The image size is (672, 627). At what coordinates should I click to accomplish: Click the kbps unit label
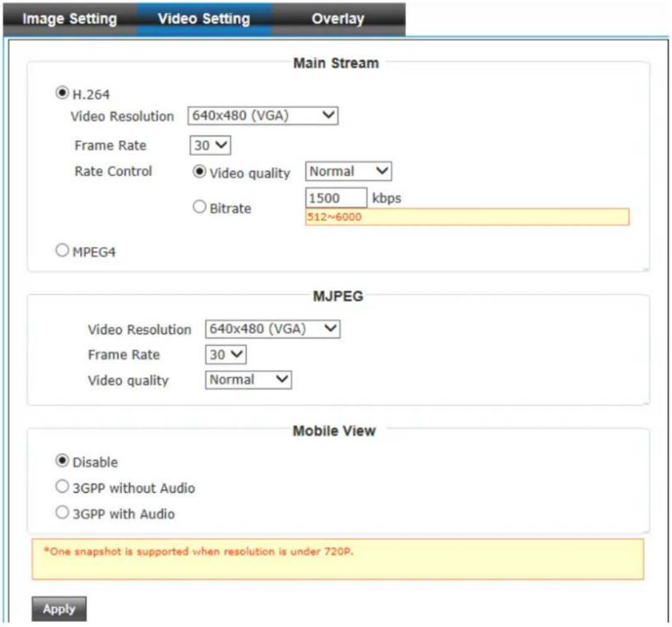tap(387, 199)
